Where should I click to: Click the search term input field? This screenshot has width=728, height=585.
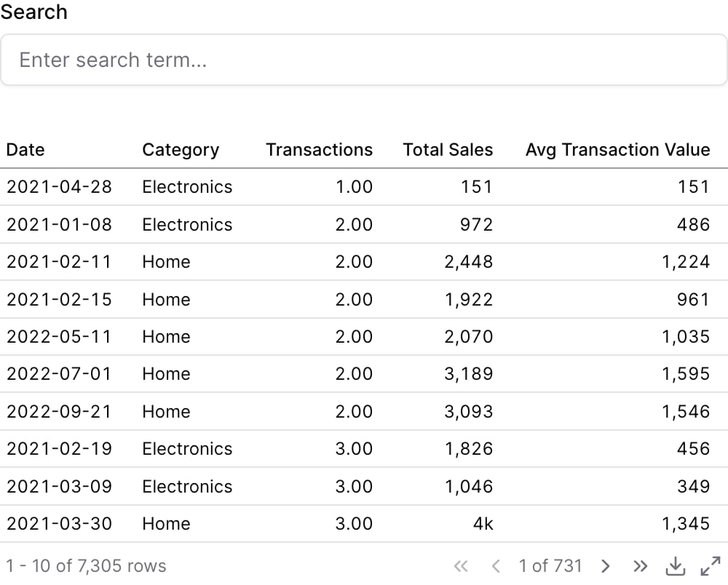point(364,60)
